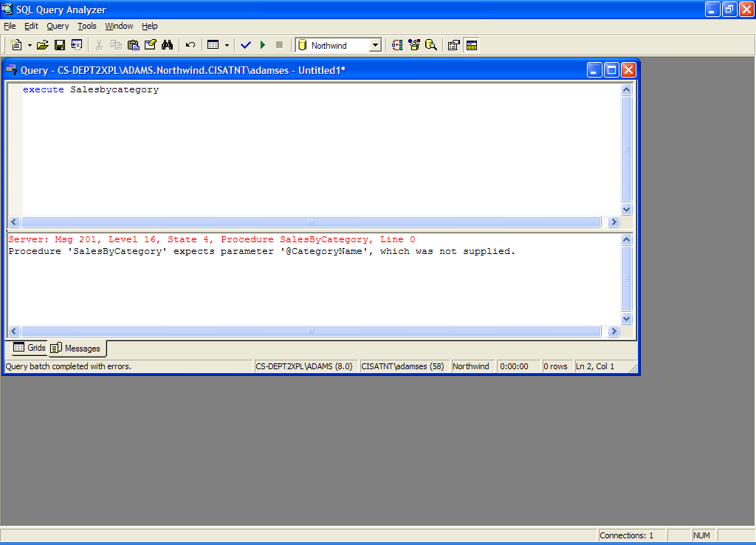This screenshot has height=545, width=756.
Task: Open the Query menu
Action: (58, 26)
